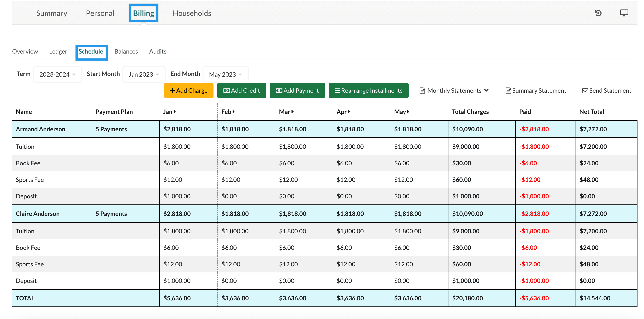
Task: Click the Rearrange Installments button
Action: 369,91
